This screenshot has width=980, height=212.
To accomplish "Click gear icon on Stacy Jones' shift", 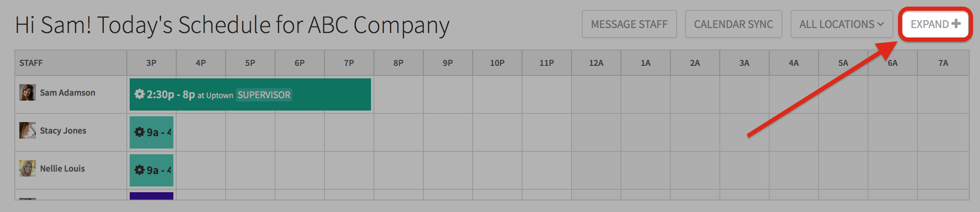I will coord(140,132).
